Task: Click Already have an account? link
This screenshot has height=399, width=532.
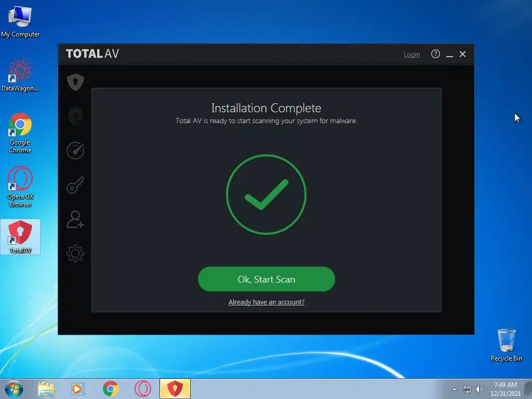Action: coord(267,302)
